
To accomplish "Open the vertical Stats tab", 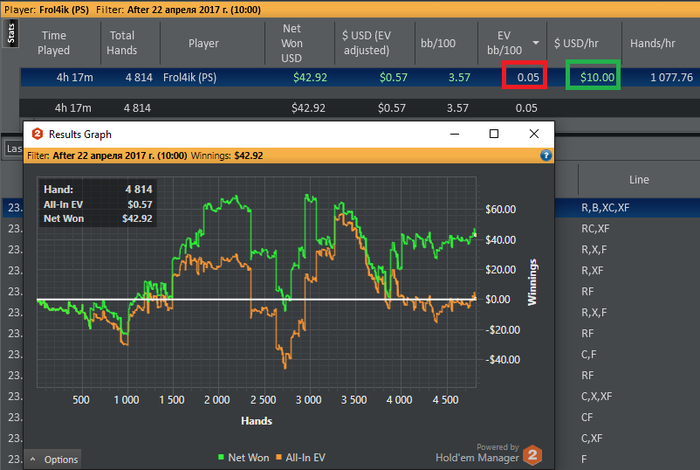I will tap(11, 33).
